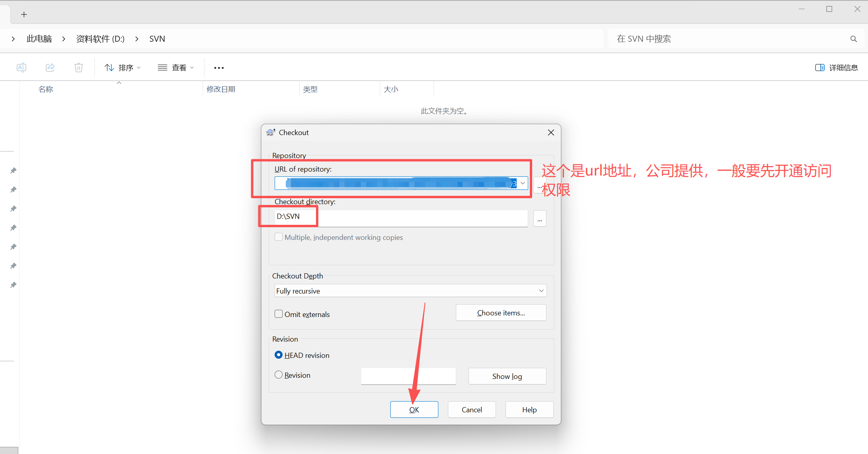Screen dimensions: 868x454
Task: Open the three-dots more options menu
Action: tap(219, 68)
